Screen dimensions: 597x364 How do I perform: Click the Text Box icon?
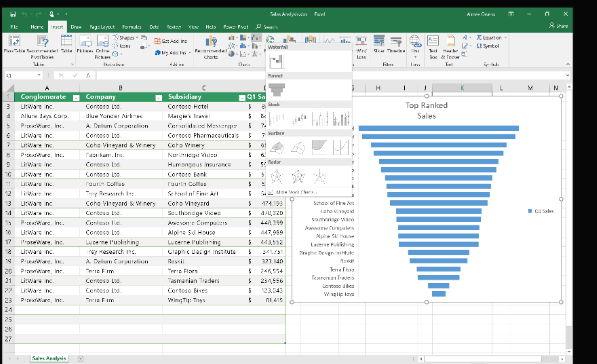tap(433, 47)
